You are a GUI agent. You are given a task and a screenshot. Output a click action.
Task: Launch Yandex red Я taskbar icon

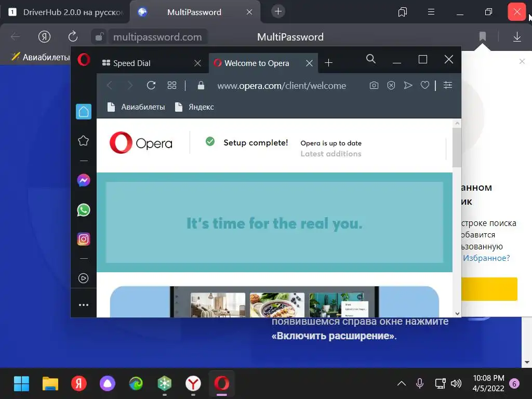coord(79,384)
